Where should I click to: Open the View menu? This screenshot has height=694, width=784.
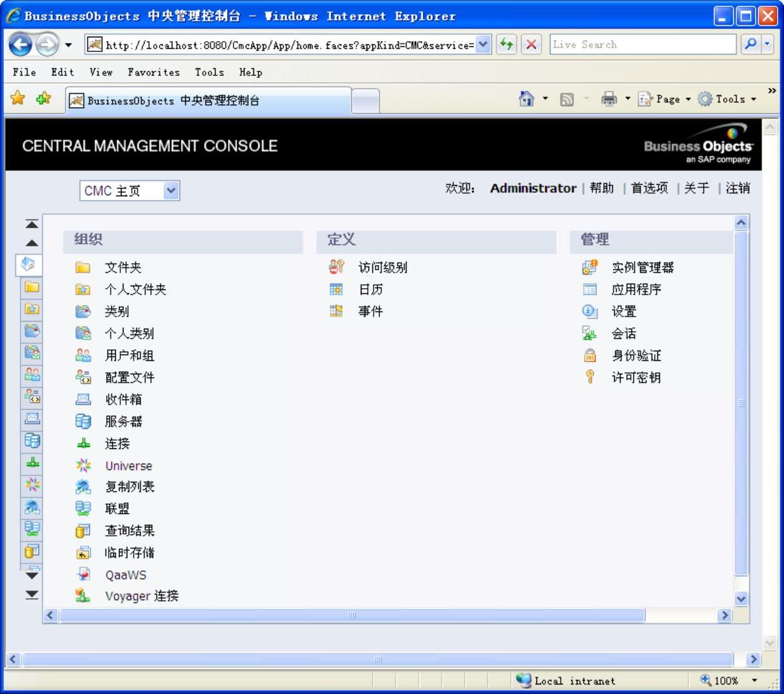pos(101,72)
